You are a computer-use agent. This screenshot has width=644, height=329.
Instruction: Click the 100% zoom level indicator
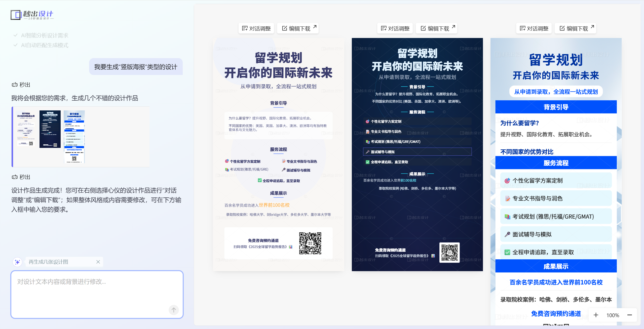[x=613, y=315]
